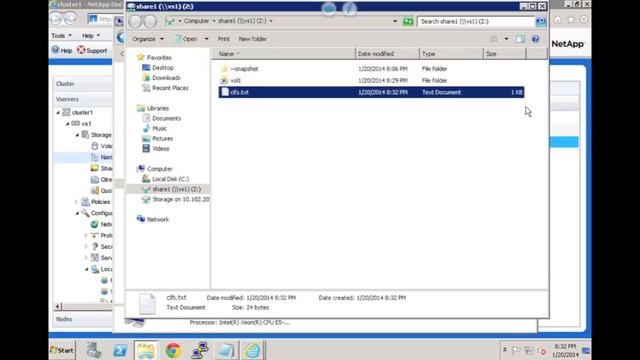
Task: Select the Vservers tab in NetApp
Action: 83,99
